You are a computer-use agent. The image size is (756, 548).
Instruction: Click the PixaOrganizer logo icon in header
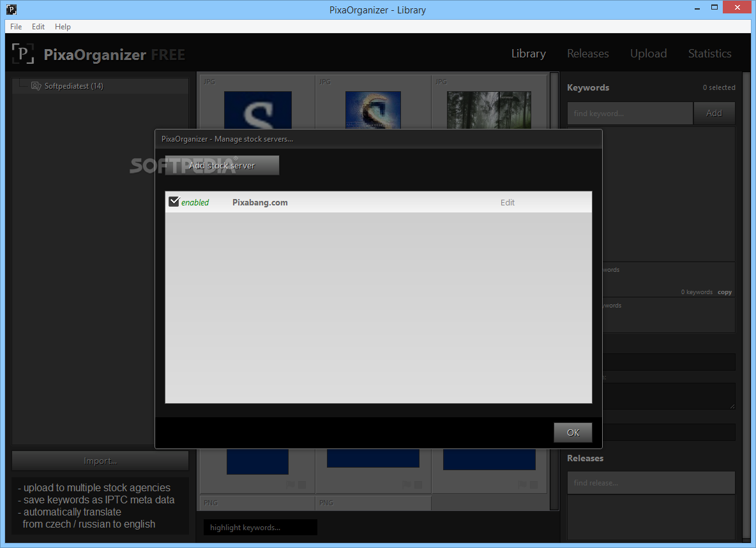tap(22, 54)
